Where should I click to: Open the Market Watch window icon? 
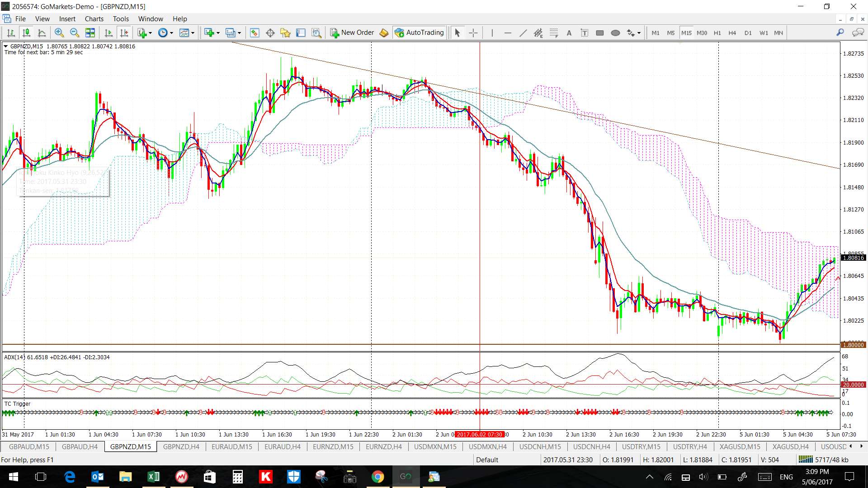pos(255,33)
